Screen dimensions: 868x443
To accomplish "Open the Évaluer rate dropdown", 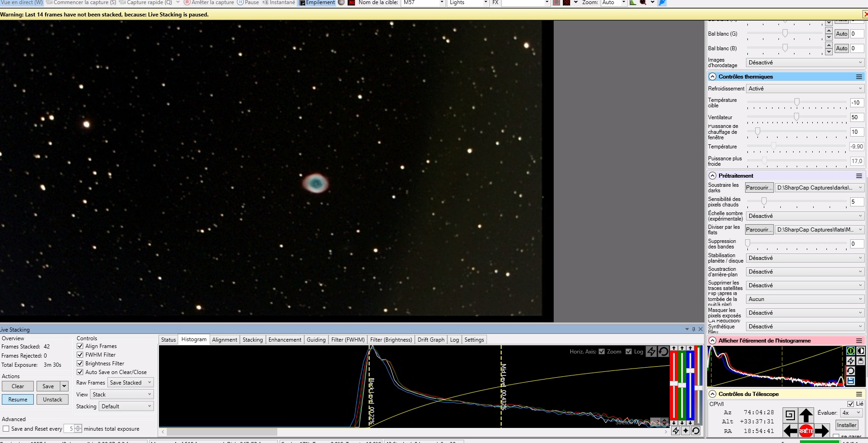I will [x=852, y=413].
